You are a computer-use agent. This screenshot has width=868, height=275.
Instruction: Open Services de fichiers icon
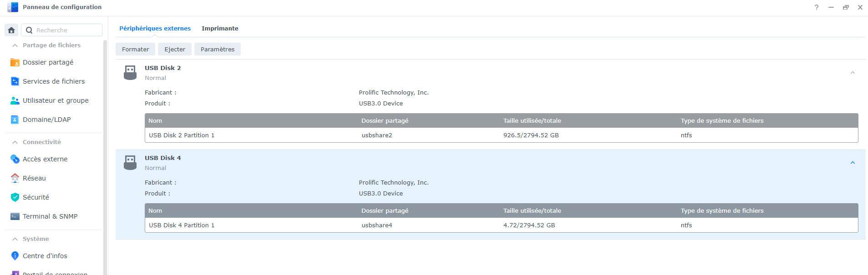tap(15, 81)
